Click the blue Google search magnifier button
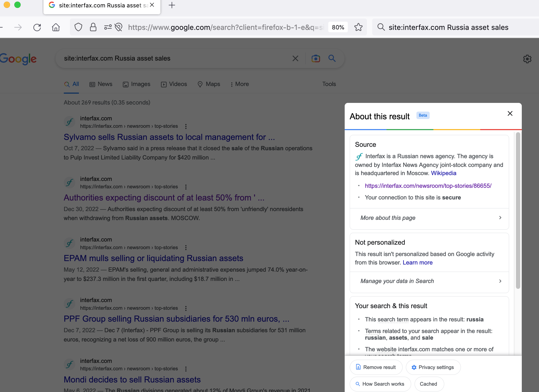Image resolution: width=539 pixels, height=392 pixels. [x=332, y=58]
